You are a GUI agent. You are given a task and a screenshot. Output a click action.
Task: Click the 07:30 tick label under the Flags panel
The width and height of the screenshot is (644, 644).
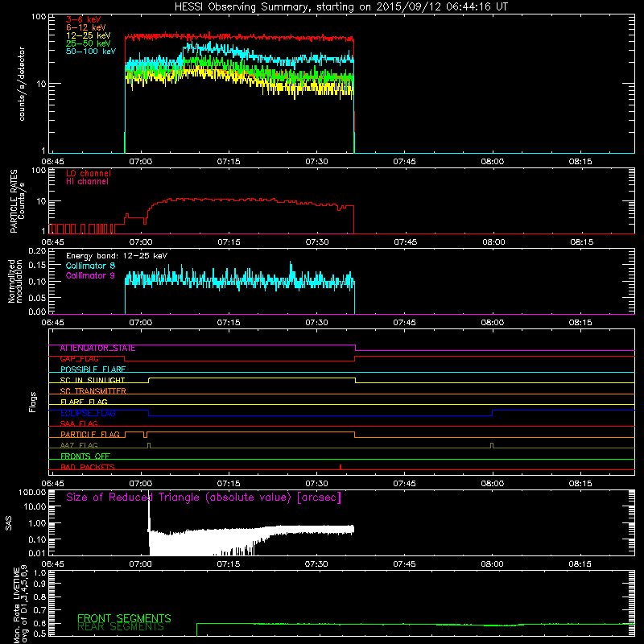point(316,484)
